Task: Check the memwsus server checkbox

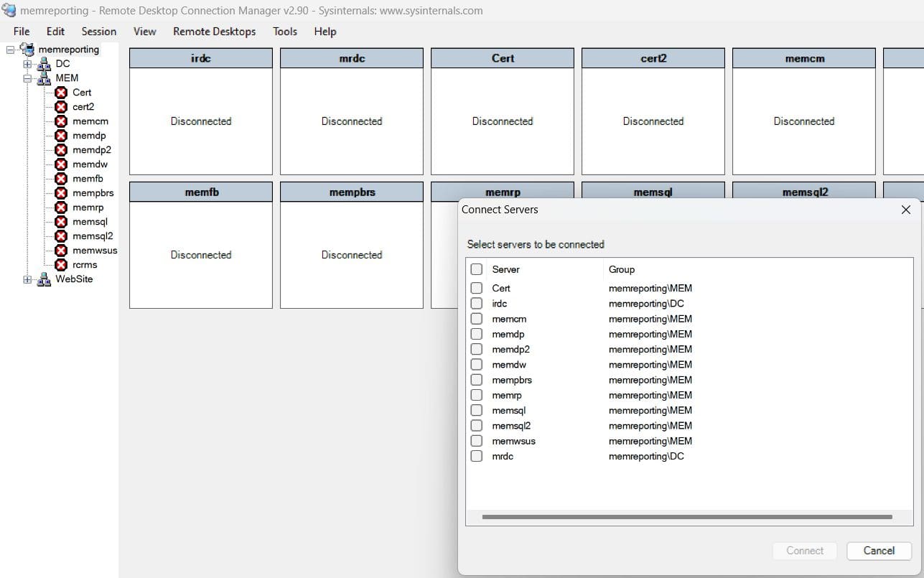Action: (477, 441)
